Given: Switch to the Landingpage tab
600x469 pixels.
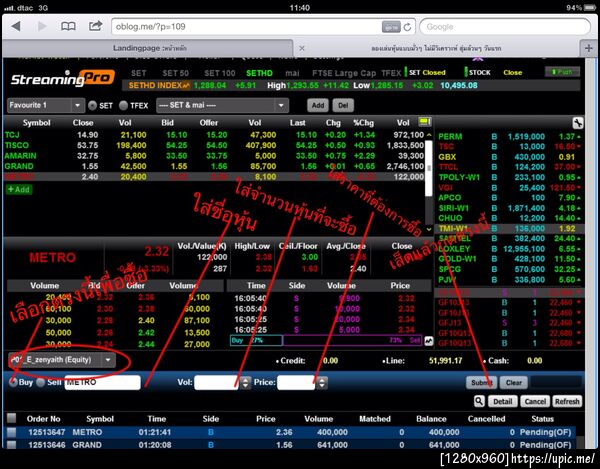Looking at the screenshot, I should [149, 48].
